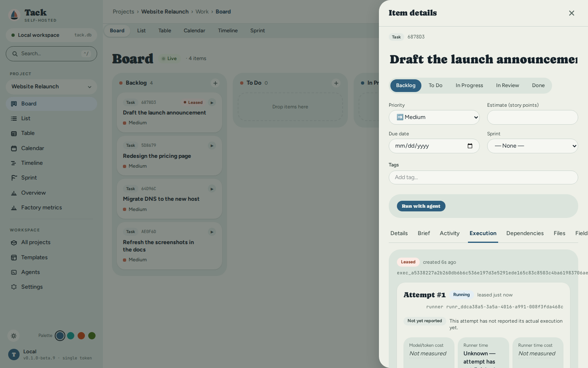588x368 pixels.
Task: Toggle light/dark theme sun icon
Action: pos(13,336)
